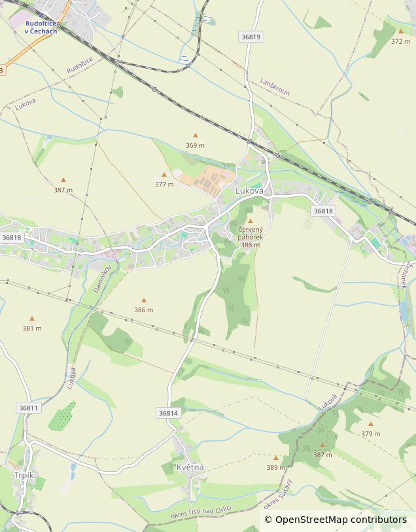
Task: Click the 369 m peak triangle marker
Action: [196, 135]
